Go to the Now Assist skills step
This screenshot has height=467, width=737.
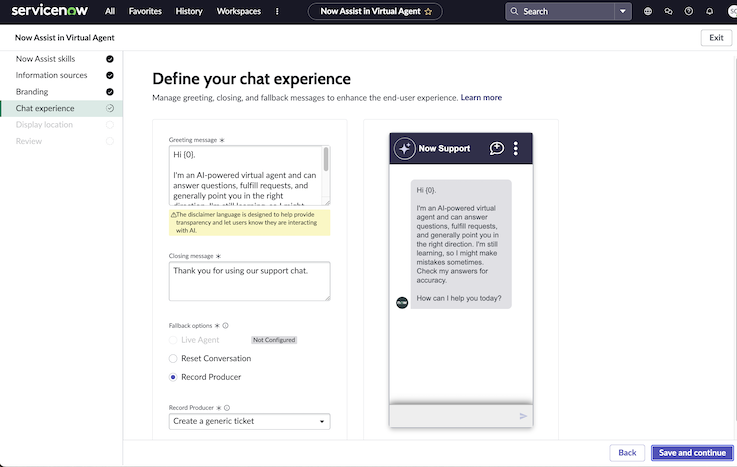tap(45, 59)
